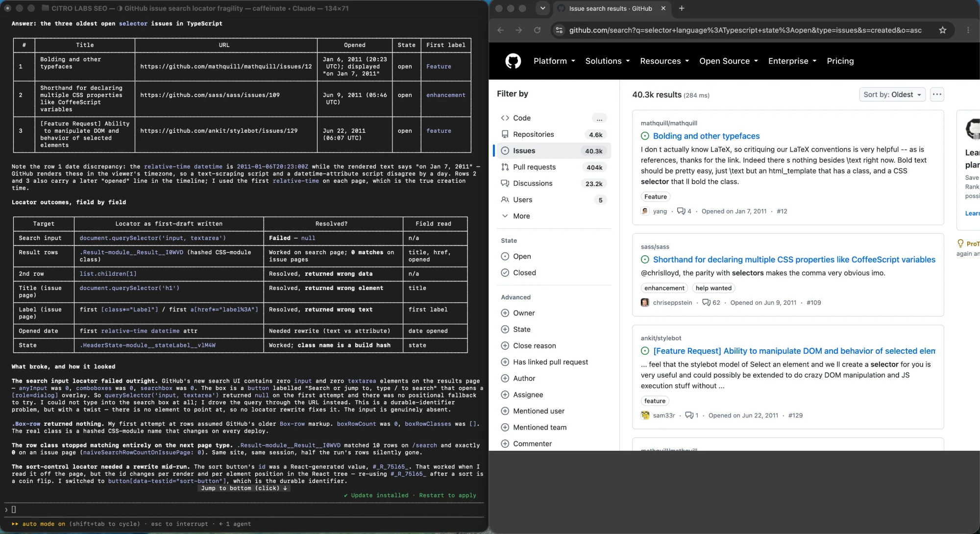Reload the GitHub search page
Viewport: 980px width, 534px height.
coord(537,30)
